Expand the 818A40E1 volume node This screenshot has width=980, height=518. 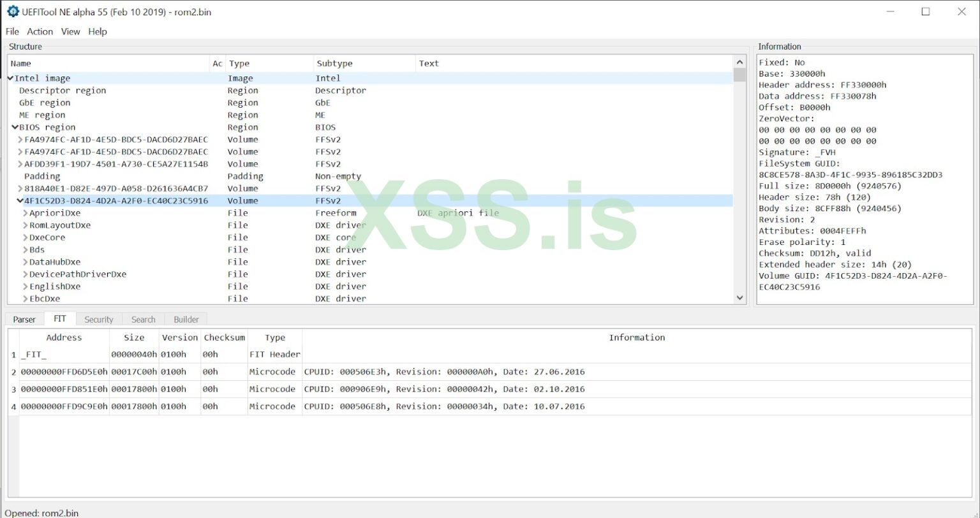[x=20, y=189]
